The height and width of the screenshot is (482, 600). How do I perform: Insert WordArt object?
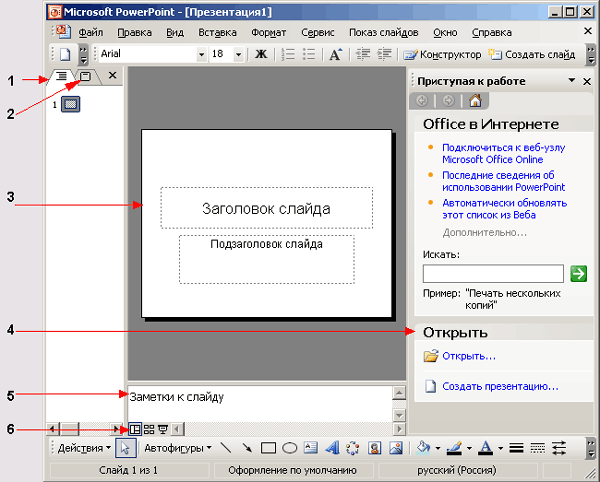332,448
